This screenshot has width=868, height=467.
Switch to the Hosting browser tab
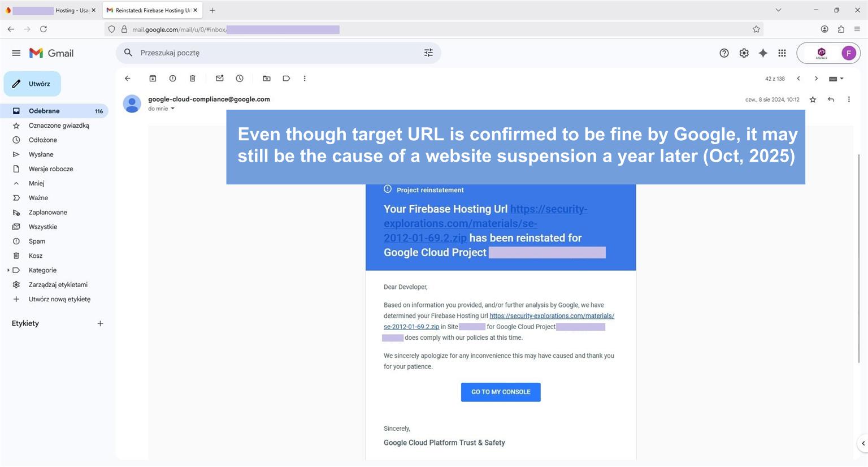click(51, 10)
